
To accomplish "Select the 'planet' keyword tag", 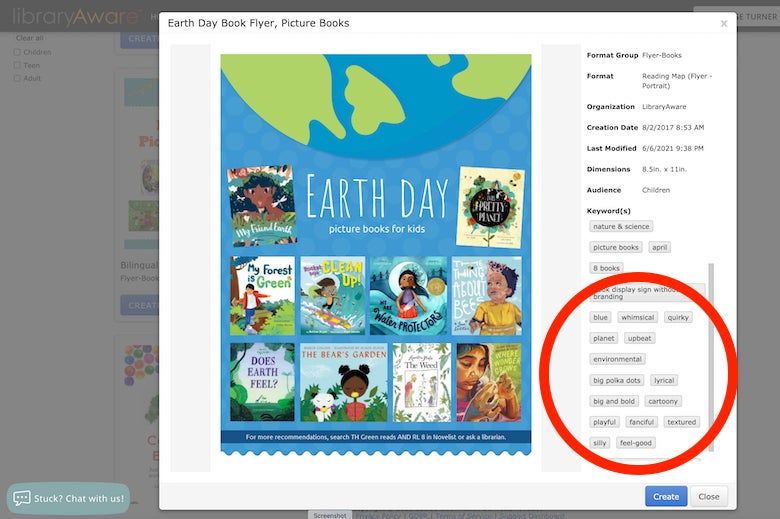I will pyautogui.click(x=603, y=338).
